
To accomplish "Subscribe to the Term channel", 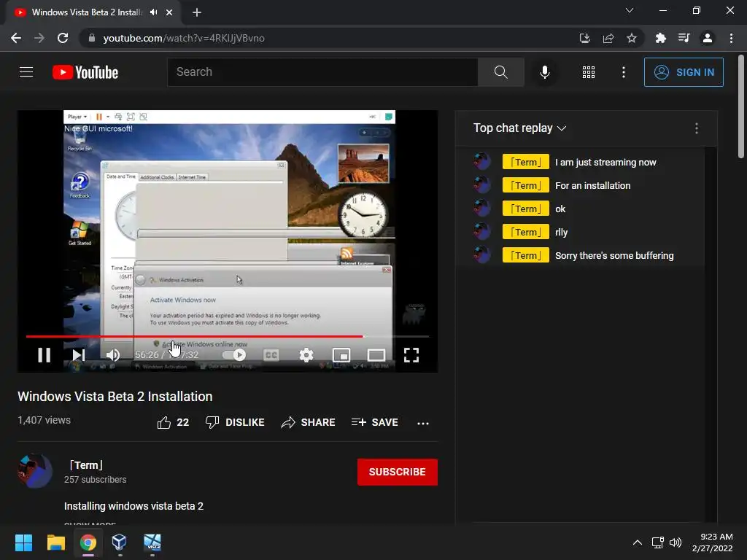I will [x=398, y=472].
